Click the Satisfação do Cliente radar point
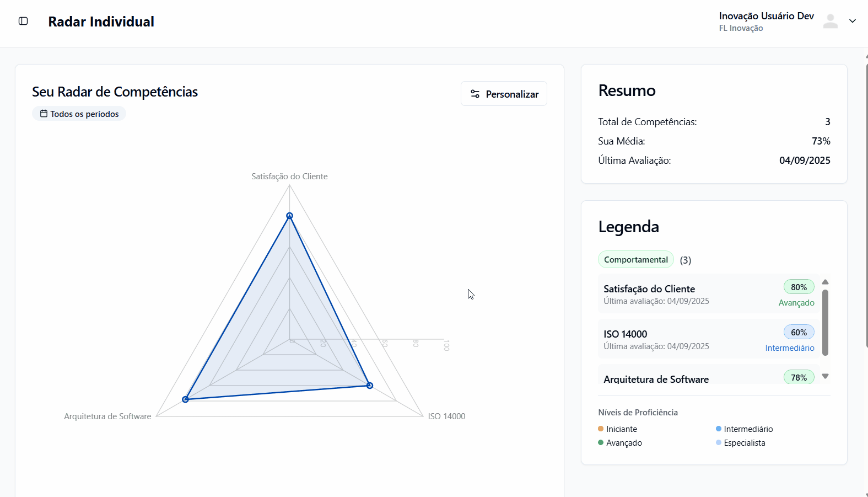868x497 pixels. pyautogui.click(x=289, y=216)
